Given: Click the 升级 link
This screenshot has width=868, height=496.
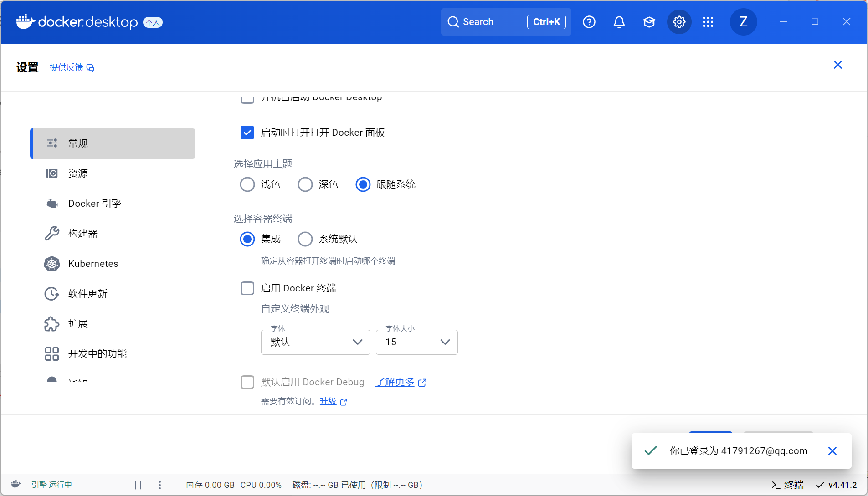Looking at the screenshot, I should tap(328, 401).
